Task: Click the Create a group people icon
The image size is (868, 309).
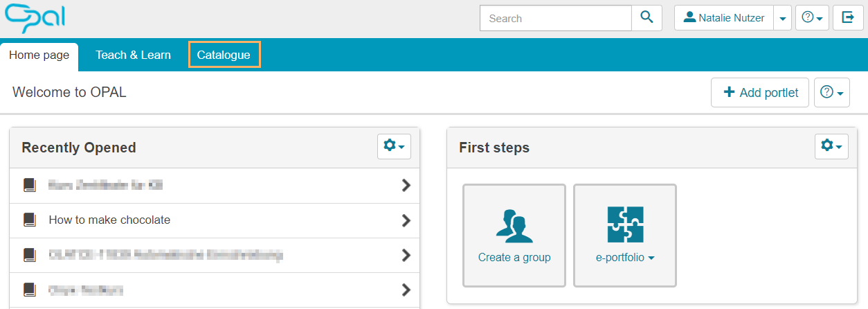Action: coord(514,224)
